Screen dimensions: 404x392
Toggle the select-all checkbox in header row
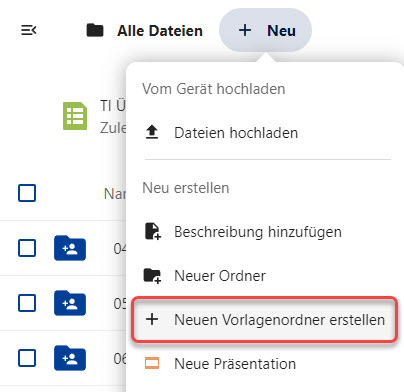pyautogui.click(x=27, y=193)
